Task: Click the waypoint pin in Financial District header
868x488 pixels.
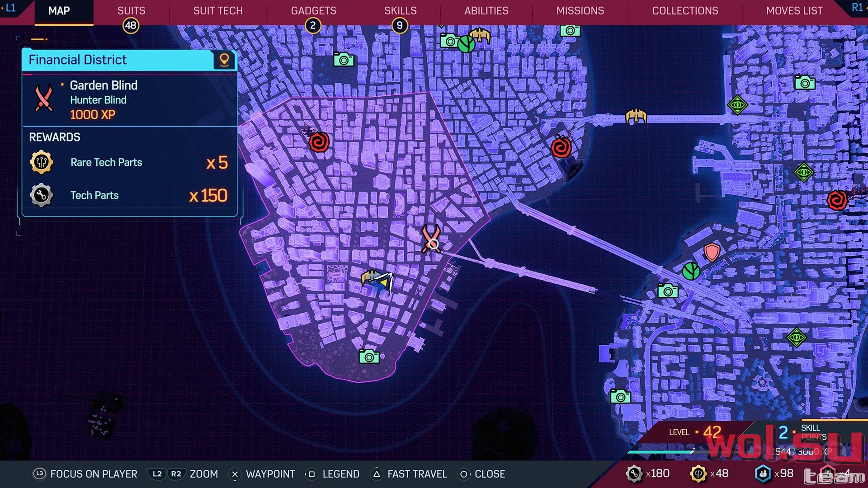Action: click(x=224, y=60)
